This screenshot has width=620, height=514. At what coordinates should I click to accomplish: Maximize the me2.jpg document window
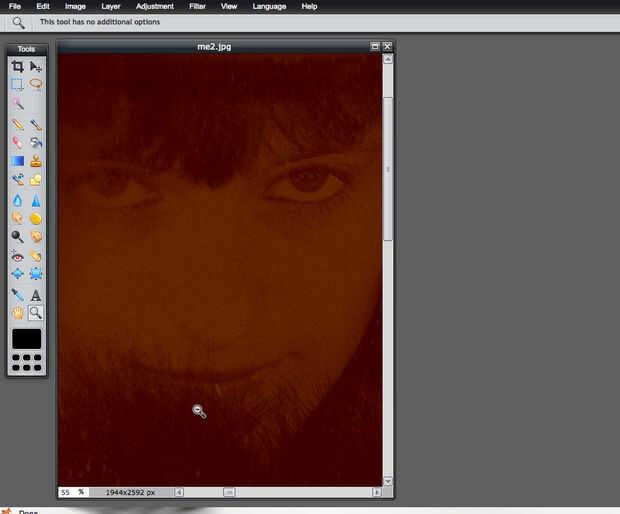click(375, 46)
